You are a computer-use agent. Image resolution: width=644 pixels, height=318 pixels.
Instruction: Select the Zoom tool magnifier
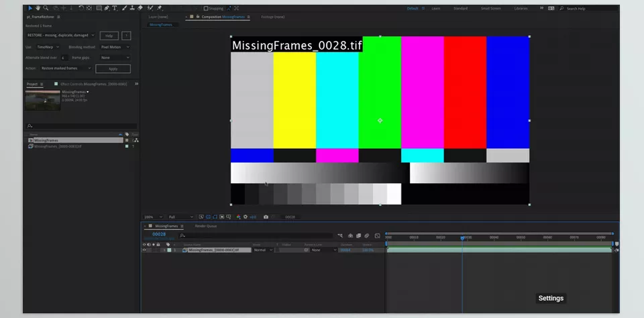[x=46, y=8]
